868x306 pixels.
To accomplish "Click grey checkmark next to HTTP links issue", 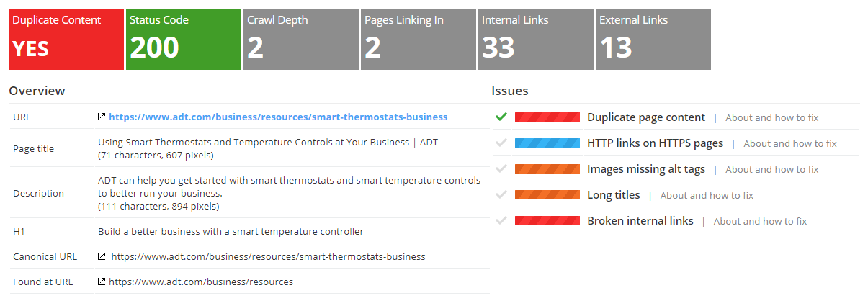I will tap(501, 143).
